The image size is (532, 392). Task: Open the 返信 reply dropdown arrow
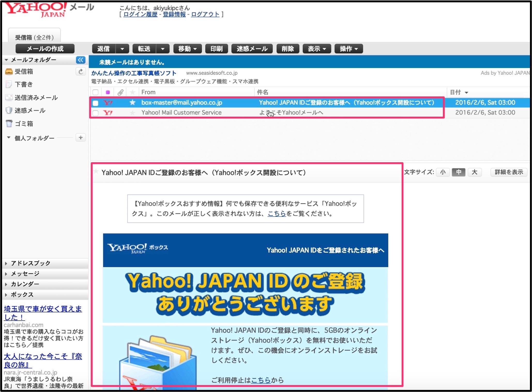[x=122, y=49]
